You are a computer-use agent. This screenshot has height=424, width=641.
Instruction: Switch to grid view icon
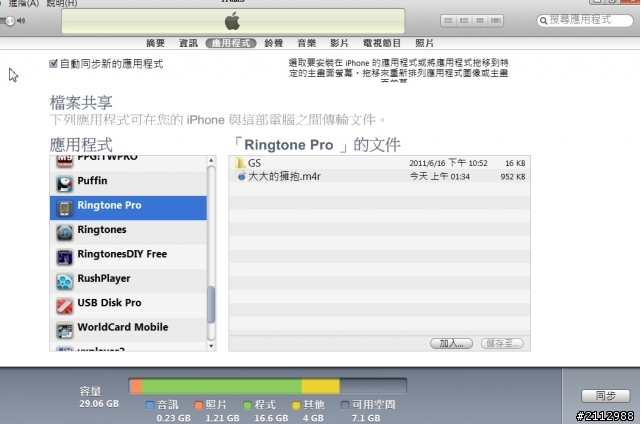(480, 20)
